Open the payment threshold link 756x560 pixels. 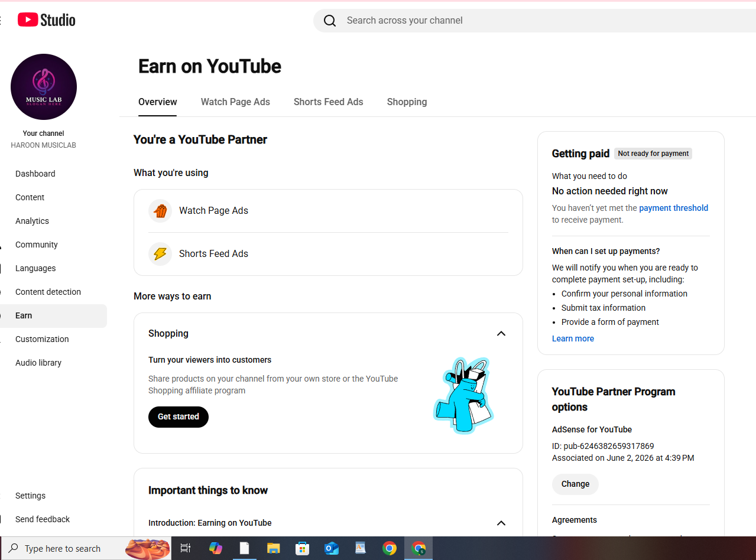673,208
